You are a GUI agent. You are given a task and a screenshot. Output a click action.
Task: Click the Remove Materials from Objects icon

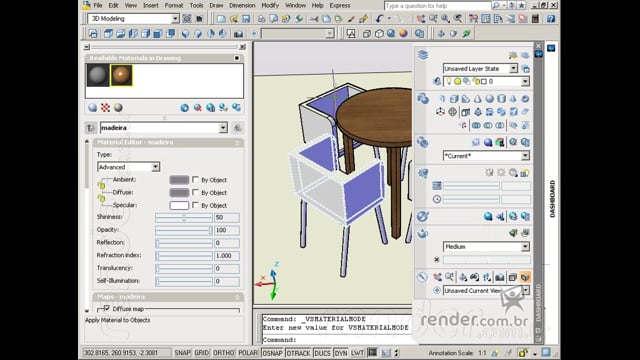[236, 108]
